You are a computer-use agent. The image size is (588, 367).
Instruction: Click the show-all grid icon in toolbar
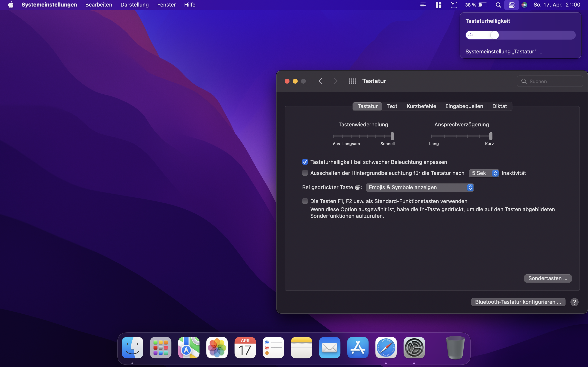point(352,81)
